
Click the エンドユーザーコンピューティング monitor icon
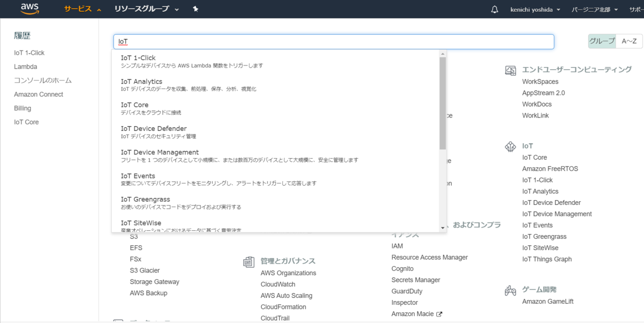(x=510, y=70)
